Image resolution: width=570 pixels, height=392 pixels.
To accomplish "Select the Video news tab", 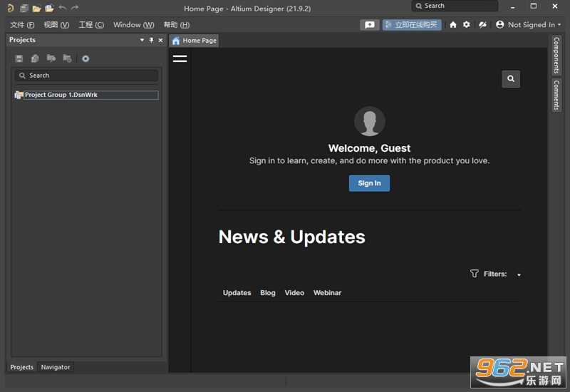I will (x=294, y=293).
